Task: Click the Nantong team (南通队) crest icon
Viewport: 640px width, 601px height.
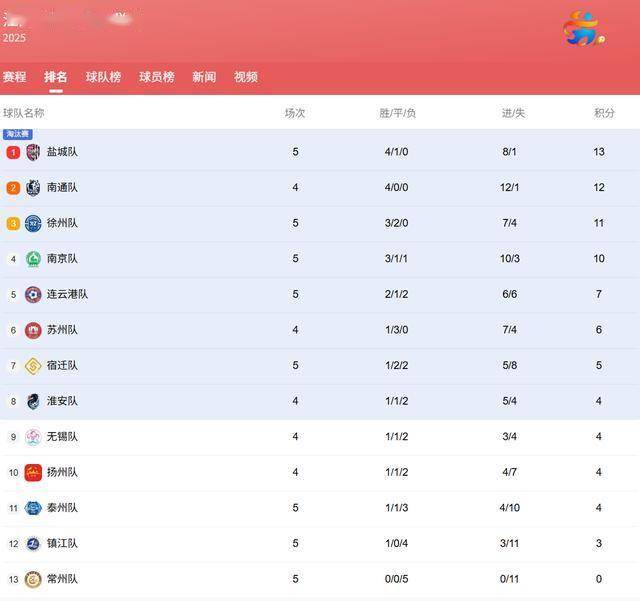Action: pos(33,187)
